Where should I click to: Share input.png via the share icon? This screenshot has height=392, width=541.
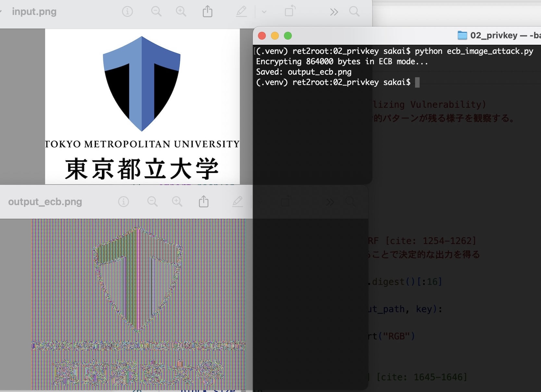(208, 11)
